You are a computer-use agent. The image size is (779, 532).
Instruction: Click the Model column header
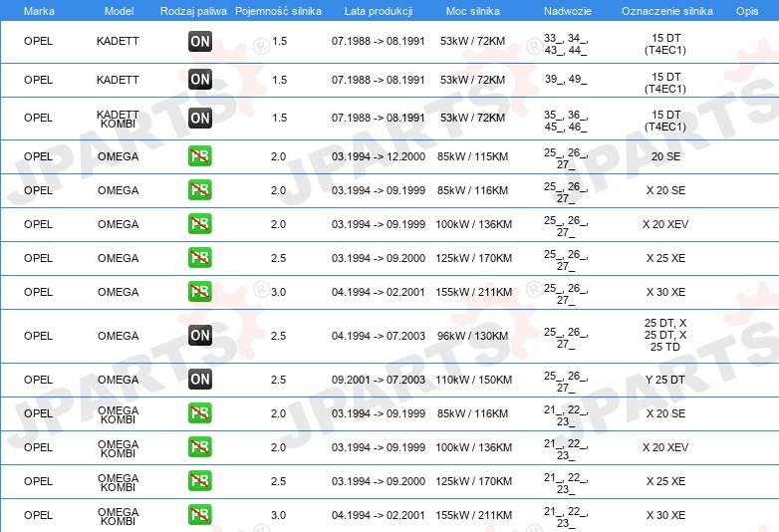[119, 11]
